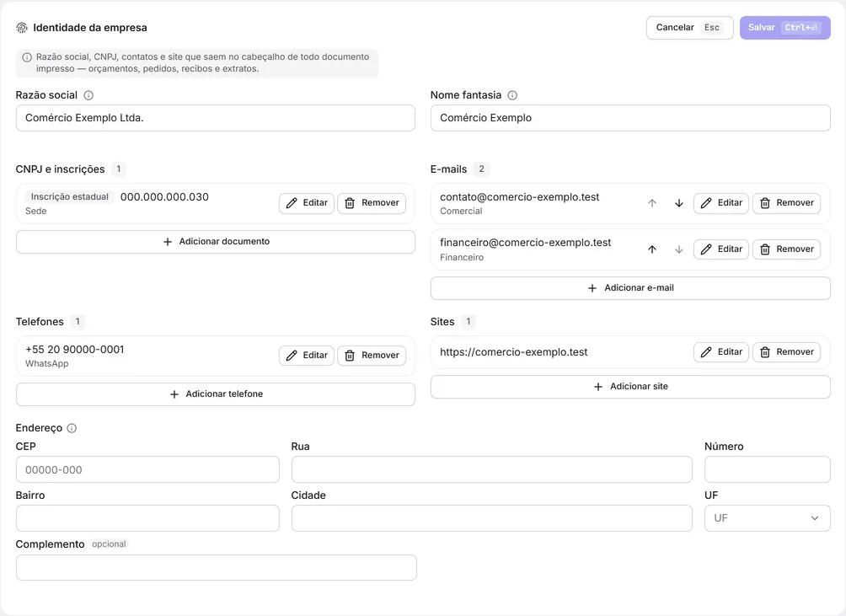Viewport: 846px width, 616px height.
Task: Click the opcional tag beside Complemento
Action: [109, 544]
